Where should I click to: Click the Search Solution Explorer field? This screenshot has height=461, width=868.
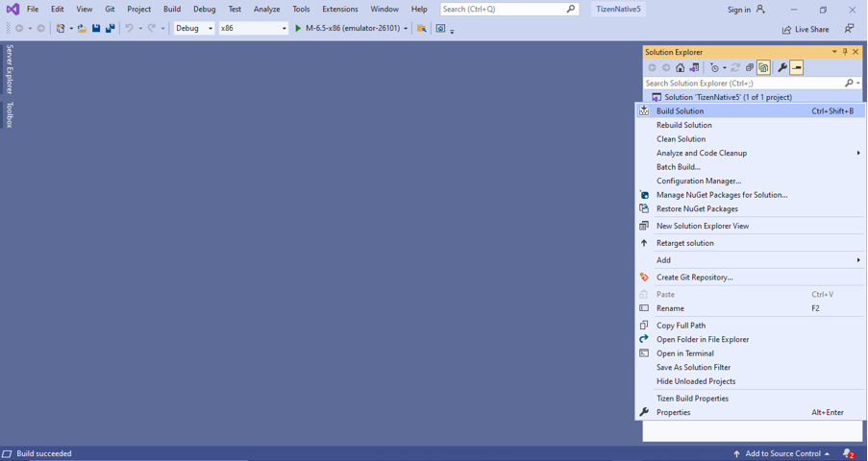tap(740, 84)
